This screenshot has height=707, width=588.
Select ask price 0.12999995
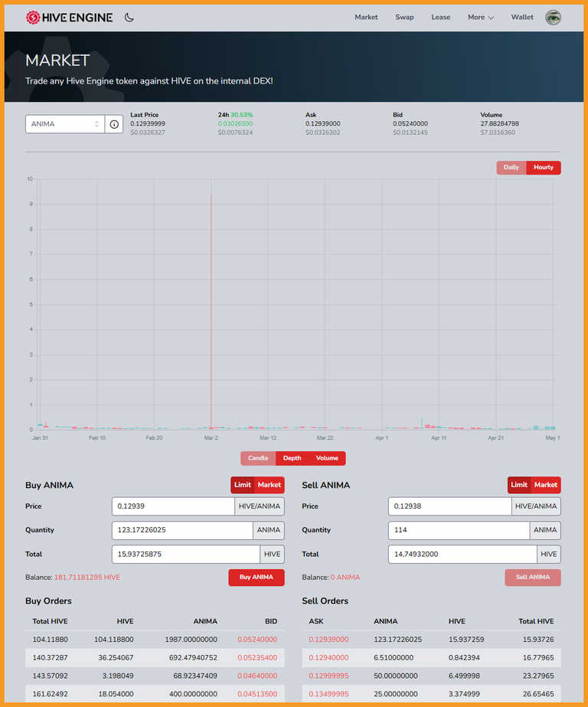(328, 676)
